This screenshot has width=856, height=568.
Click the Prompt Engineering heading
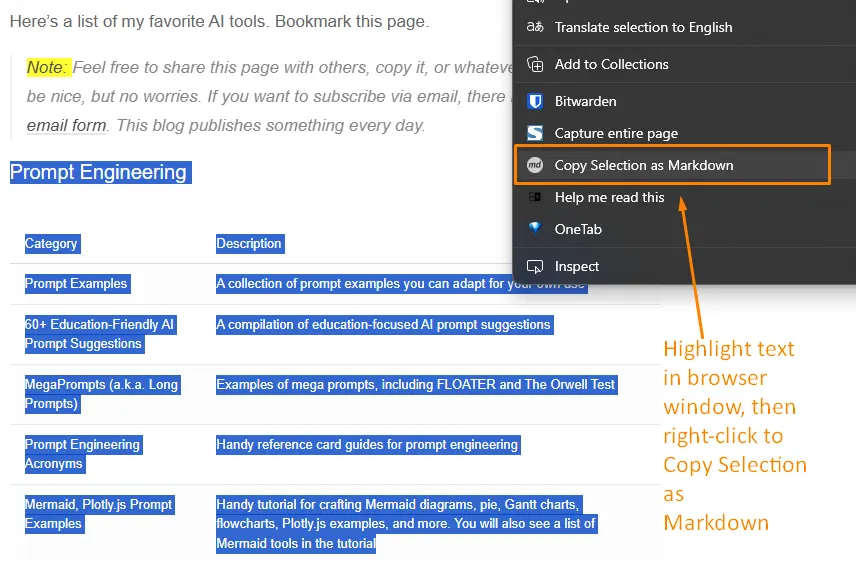pyautogui.click(x=100, y=173)
